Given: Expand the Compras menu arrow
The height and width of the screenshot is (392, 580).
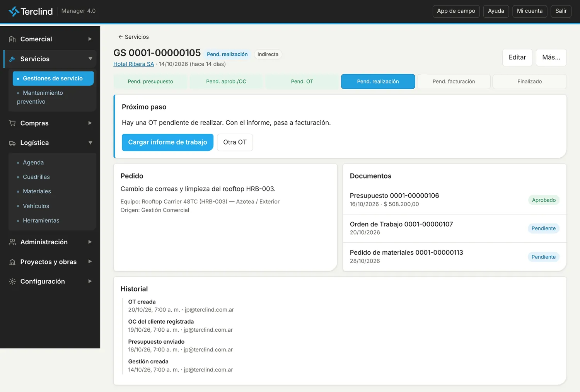Looking at the screenshot, I should click(90, 123).
